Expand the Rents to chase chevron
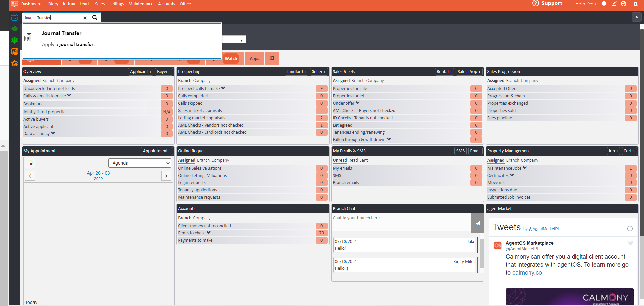644x306 pixels. pos(209,233)
